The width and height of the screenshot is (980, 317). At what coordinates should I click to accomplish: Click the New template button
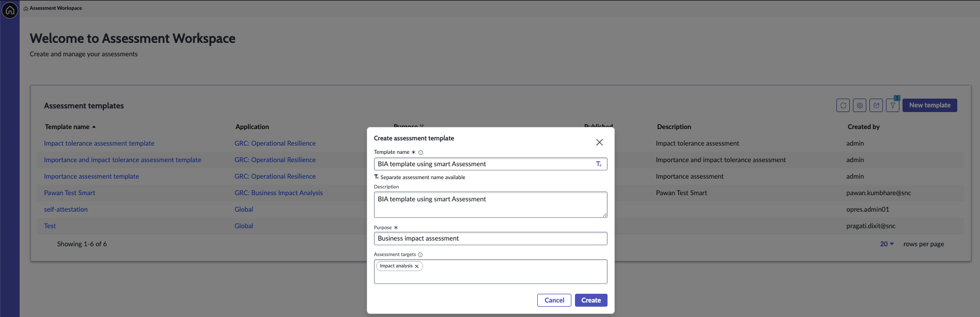(929, 105)
